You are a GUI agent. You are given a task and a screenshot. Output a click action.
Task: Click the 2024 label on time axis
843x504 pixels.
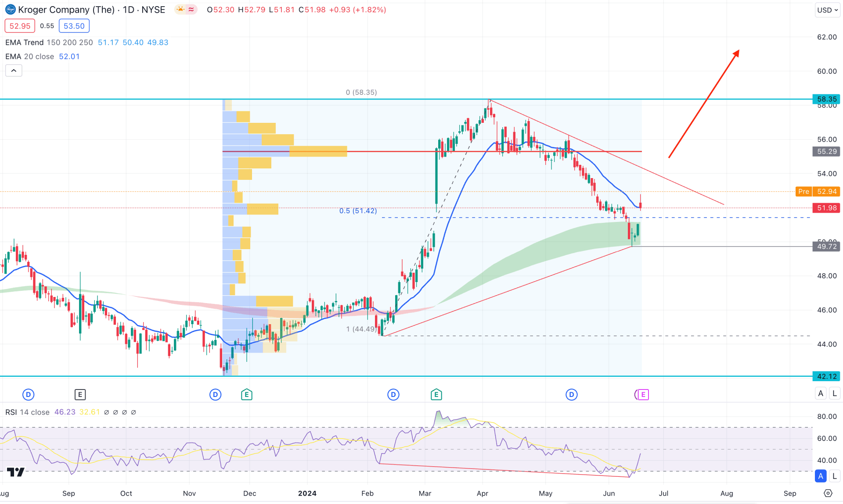pos(307,493)
